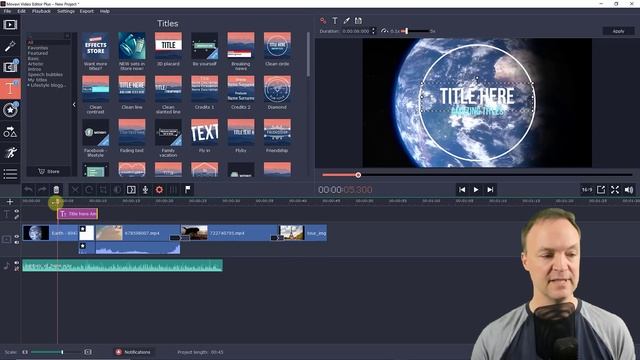Select the Favorites category

[38, 48]
